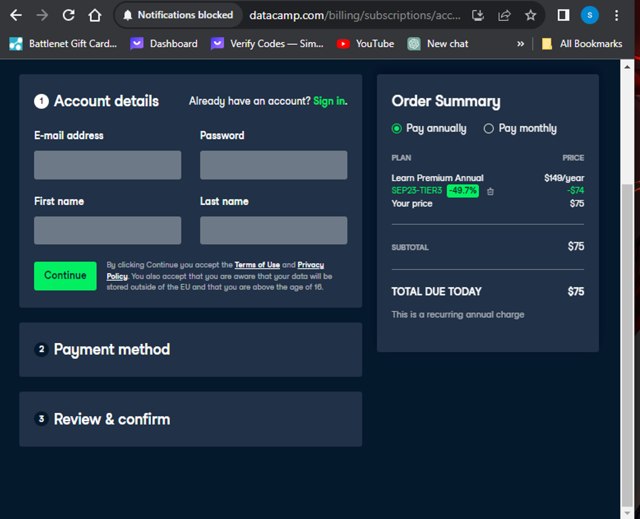Select the Pay annually option
Screen dimensions: 640x519
pyautogui.click(x=429, y=129)
